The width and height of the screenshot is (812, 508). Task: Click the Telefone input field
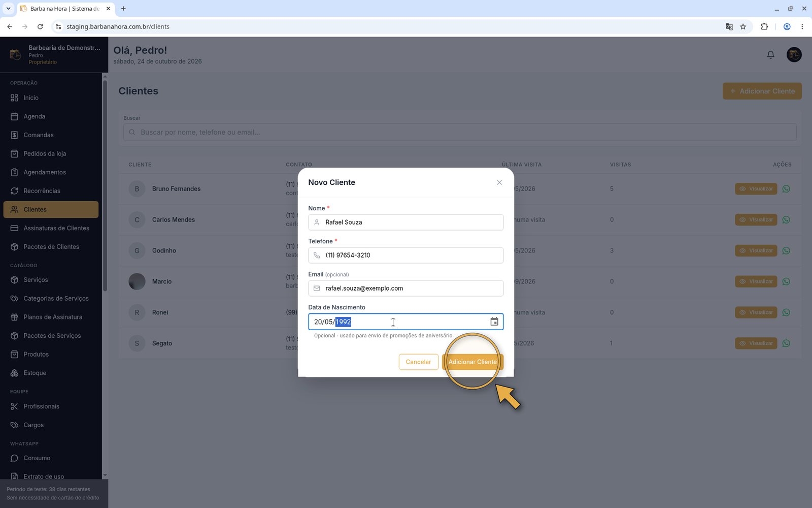click(405, 255)
